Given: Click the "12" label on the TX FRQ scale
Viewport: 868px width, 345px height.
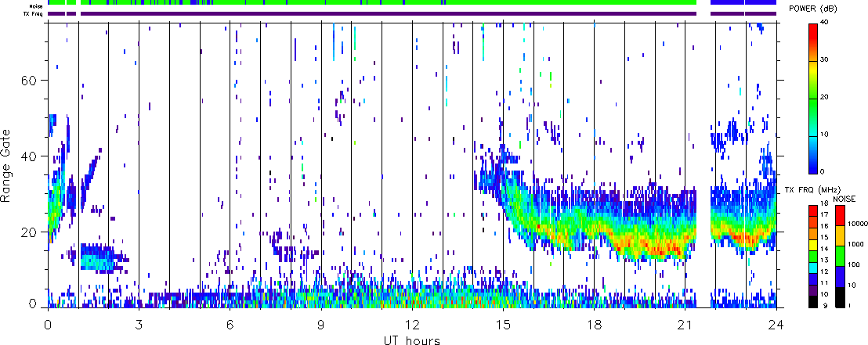Looking at the screenshot, I should 824,271.
